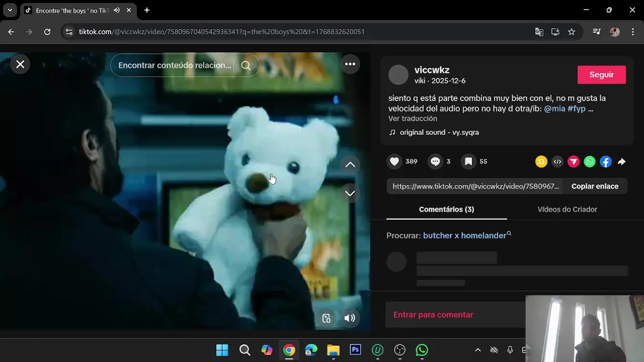
Task: Switch to Comentários (3) tab
Action: 447,209
